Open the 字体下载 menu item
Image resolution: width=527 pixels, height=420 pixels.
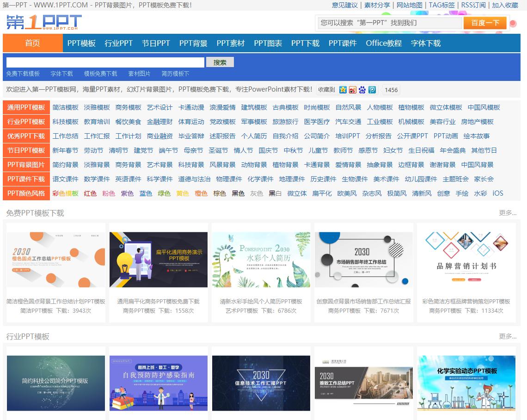pyautogui.click(x=425, y=43)
